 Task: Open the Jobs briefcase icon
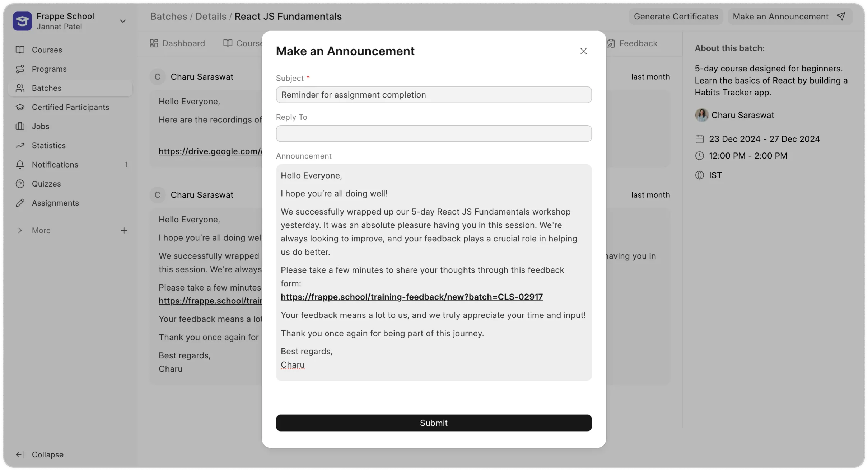pos(20,126)
